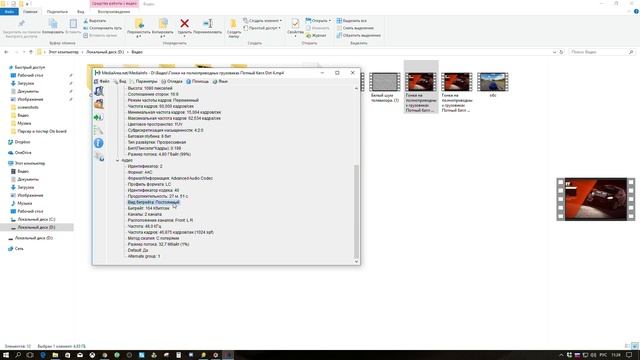Open Переместить в dropdown in ribbon
The width and height of the screenshot is (640, 360).
tap(139, 28)
